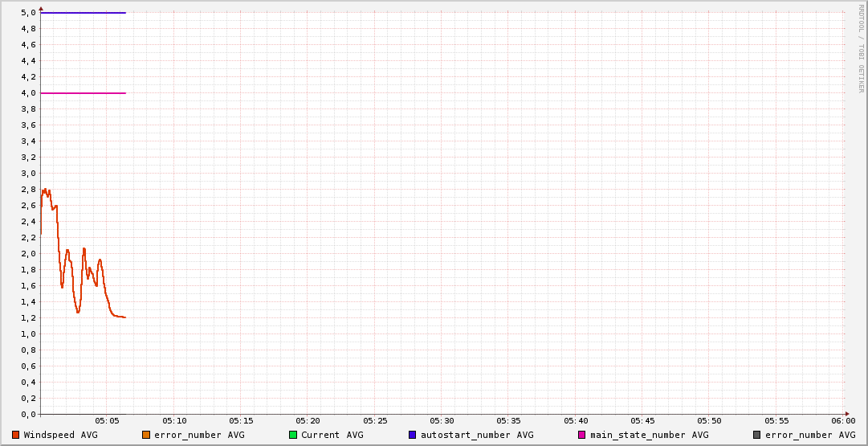868x446 pixels.
Task: Click the red Windspeed AVG legend swatch
Action: (15, 435)
